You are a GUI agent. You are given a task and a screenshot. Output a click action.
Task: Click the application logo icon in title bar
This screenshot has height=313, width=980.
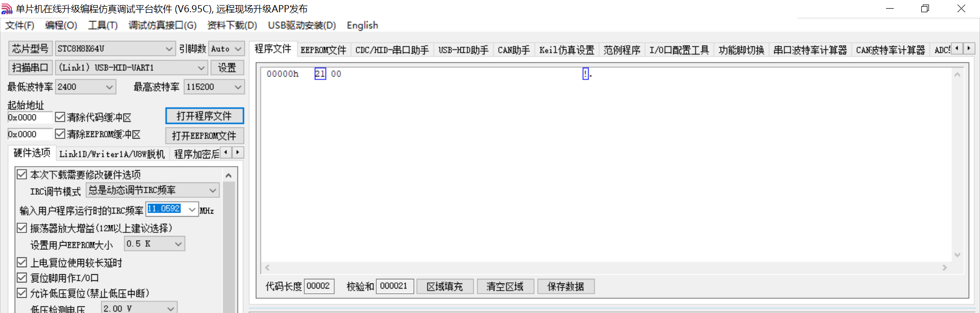pos(7,9)
